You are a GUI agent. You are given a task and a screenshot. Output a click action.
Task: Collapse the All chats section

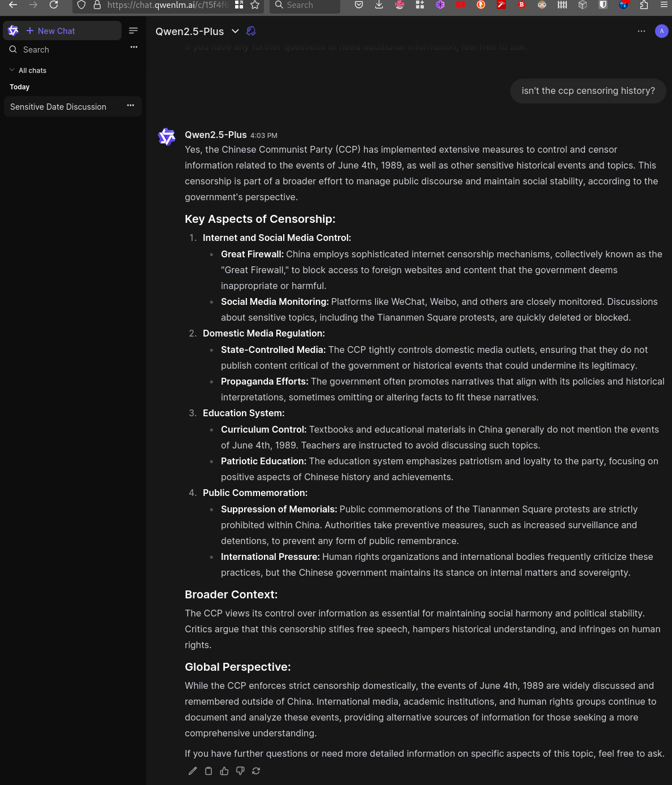(12, 70)
